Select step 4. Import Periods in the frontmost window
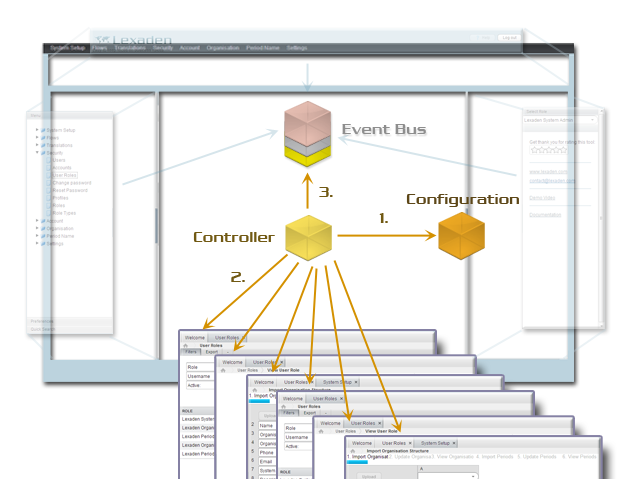 pos(495,457)
